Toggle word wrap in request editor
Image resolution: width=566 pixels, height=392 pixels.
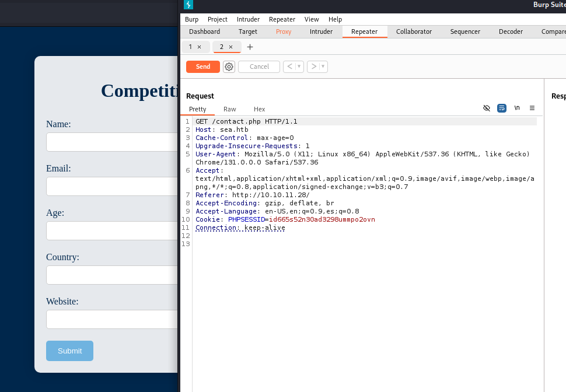[x=502, y=108]
